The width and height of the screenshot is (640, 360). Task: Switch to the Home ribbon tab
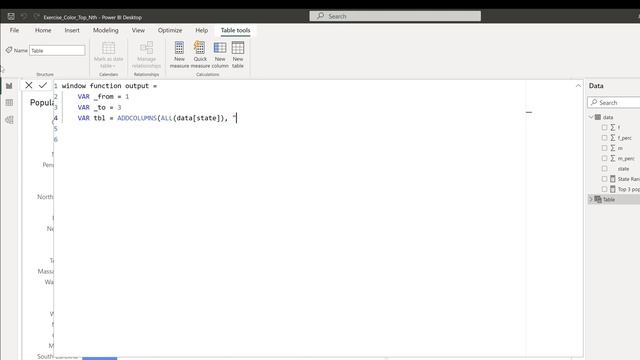pyautogui.click(x=43, y=30)
